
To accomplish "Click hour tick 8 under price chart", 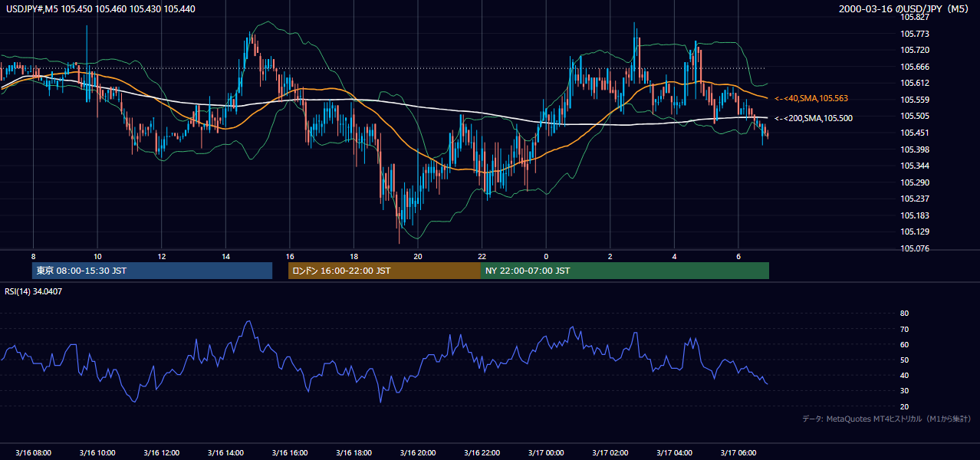I will click(x=33, y=255).
